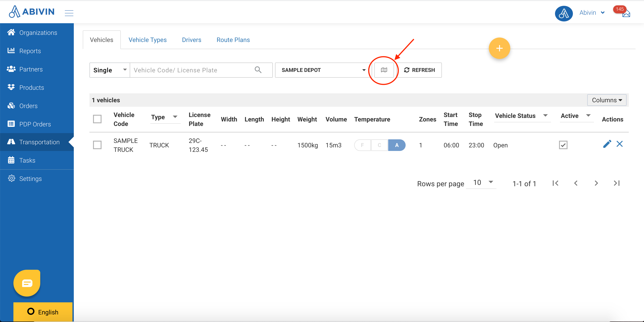The width and height of the screenshot is (644, 322).
Task: Toggle the F temperature option
Action: coord(362,145)
